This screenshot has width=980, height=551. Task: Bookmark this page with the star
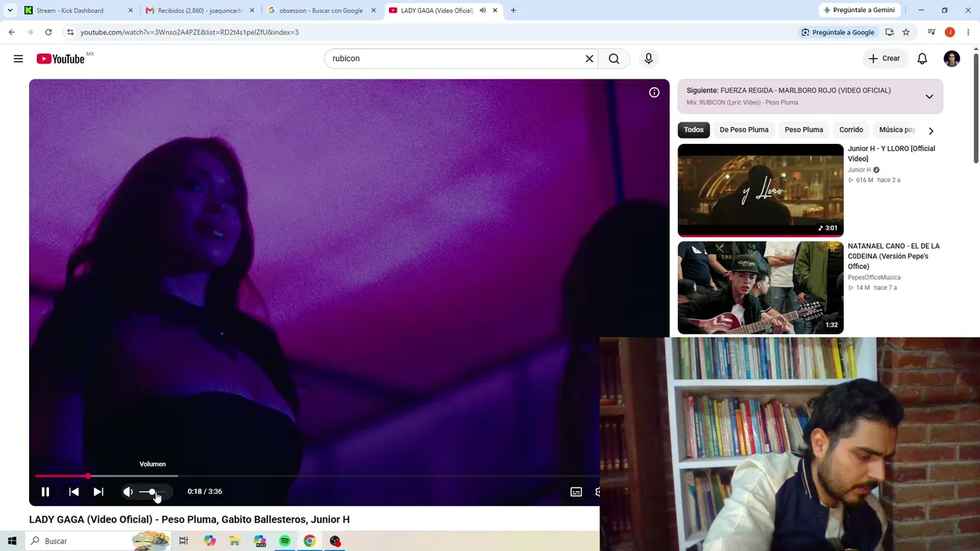coord(906,32)
